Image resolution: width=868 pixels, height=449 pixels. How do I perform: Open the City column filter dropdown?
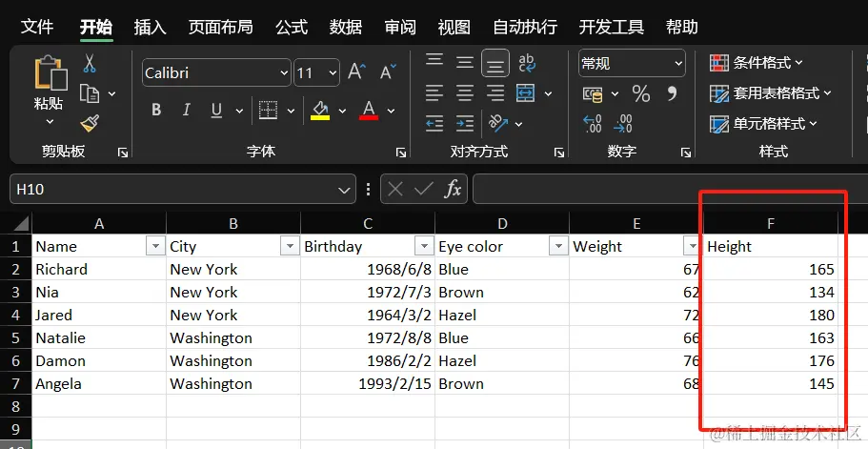point(290,246)
